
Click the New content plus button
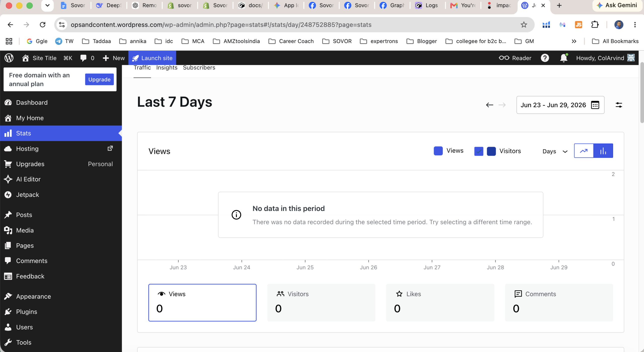(x=114, y=58)
